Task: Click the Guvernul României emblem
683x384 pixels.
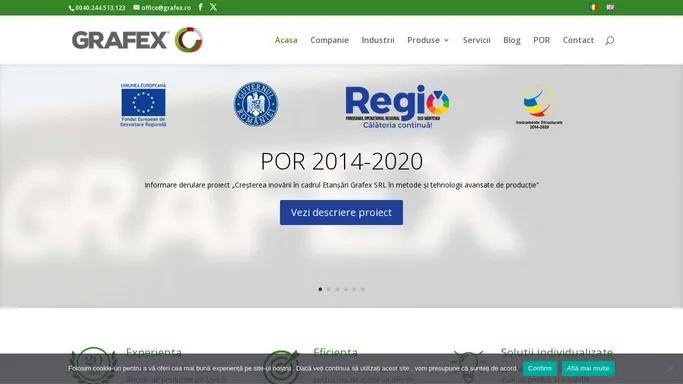Action: coord(256,104)
